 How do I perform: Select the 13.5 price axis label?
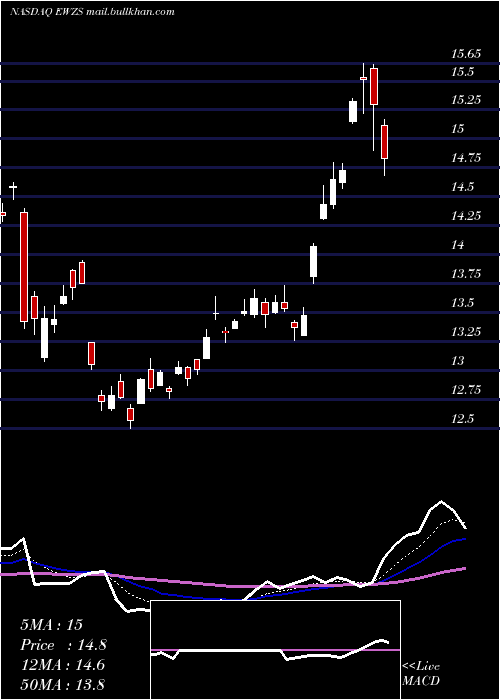coord(462,303)
